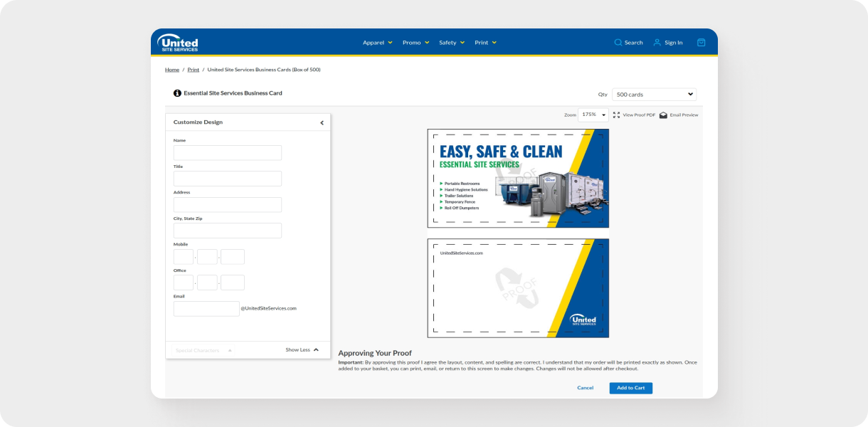Click the View Proof PDF expand icon

(617, 115)
